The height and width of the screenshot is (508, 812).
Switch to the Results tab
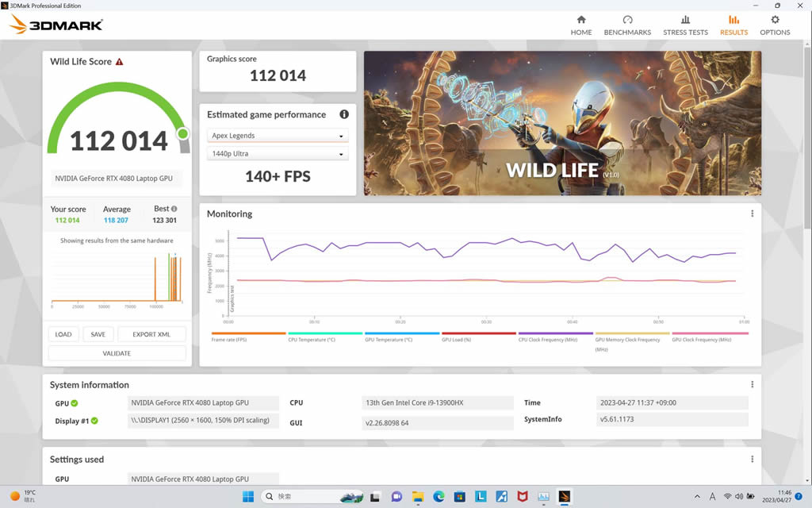pyautogui.click(x=733, y=25)
